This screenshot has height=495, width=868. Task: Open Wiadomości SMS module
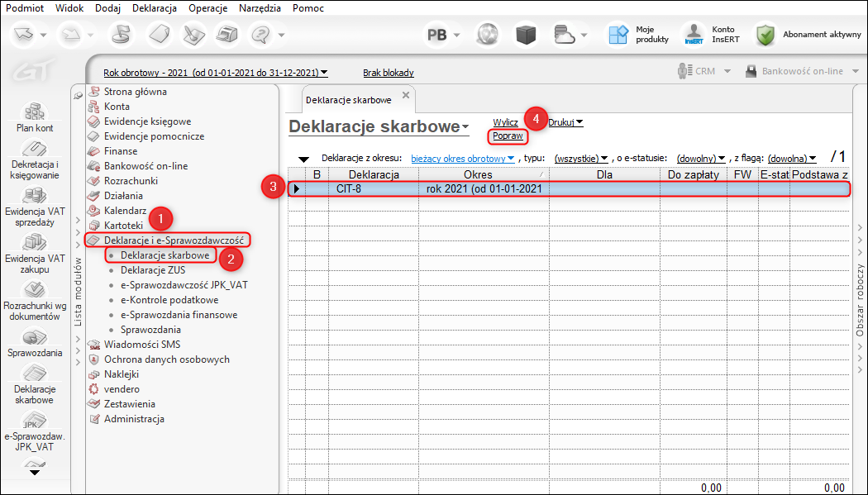(135, 344)
